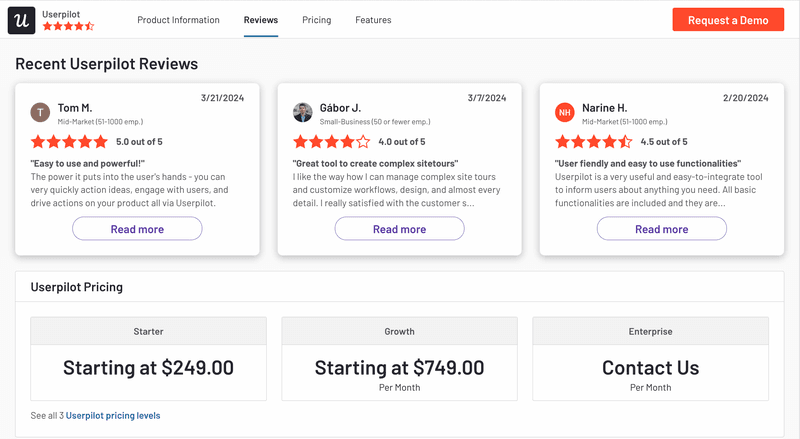This screenshot has width=800, height=439.
Task: Click "4.5 out of 5" rating text
Action: (x=664, y=142)
